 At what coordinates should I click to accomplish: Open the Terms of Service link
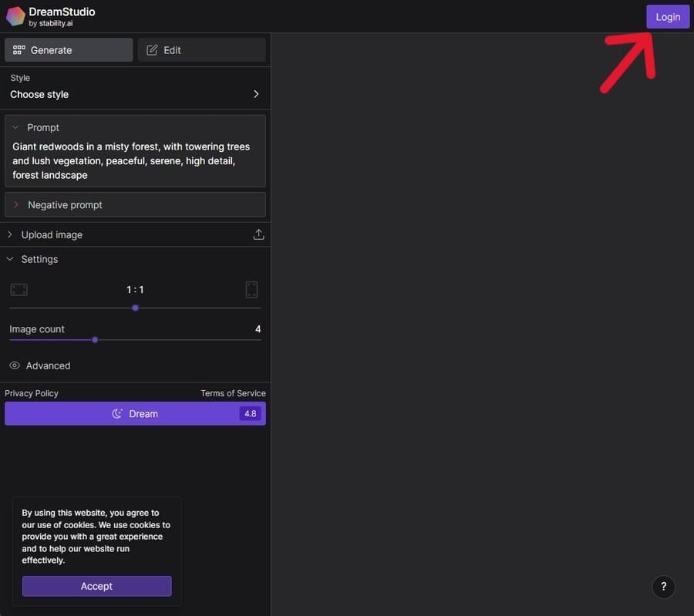233,393
